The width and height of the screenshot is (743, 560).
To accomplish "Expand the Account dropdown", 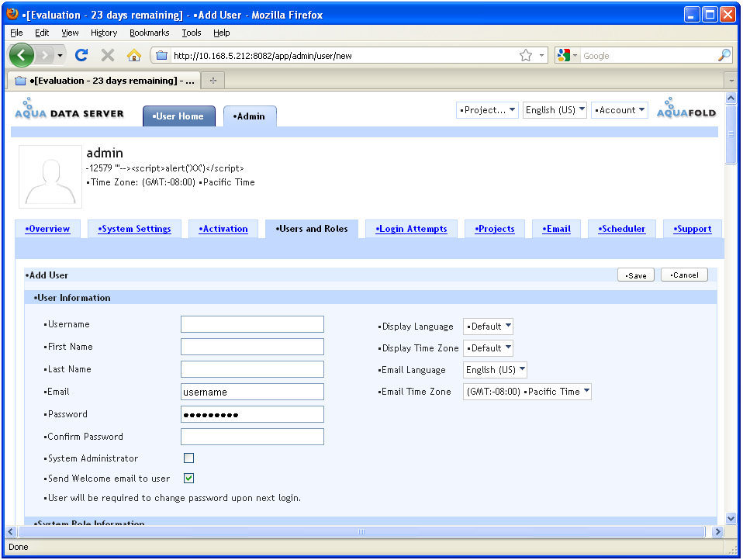I will pos(620,110).
